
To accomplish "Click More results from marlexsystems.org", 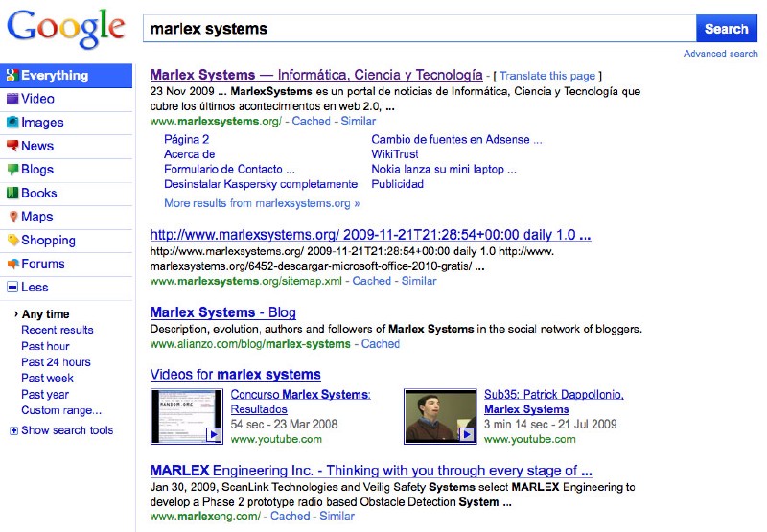I will pos(262,203).
